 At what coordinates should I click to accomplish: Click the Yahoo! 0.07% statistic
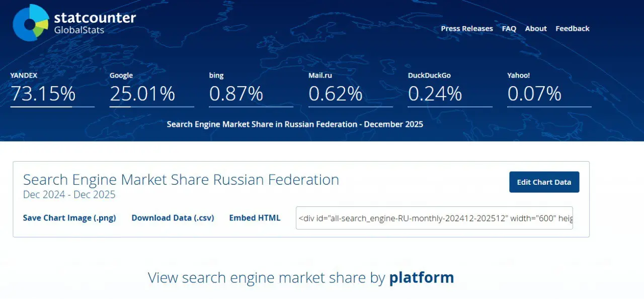(549, 89)
